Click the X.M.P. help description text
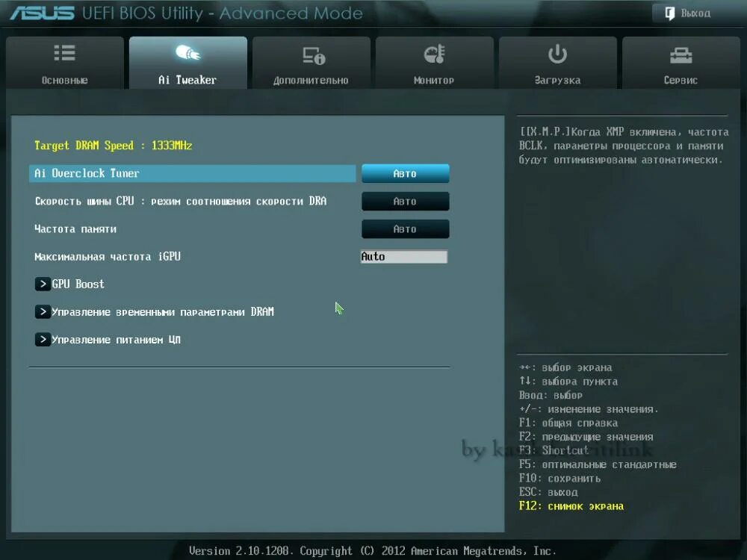 (624, 146)
